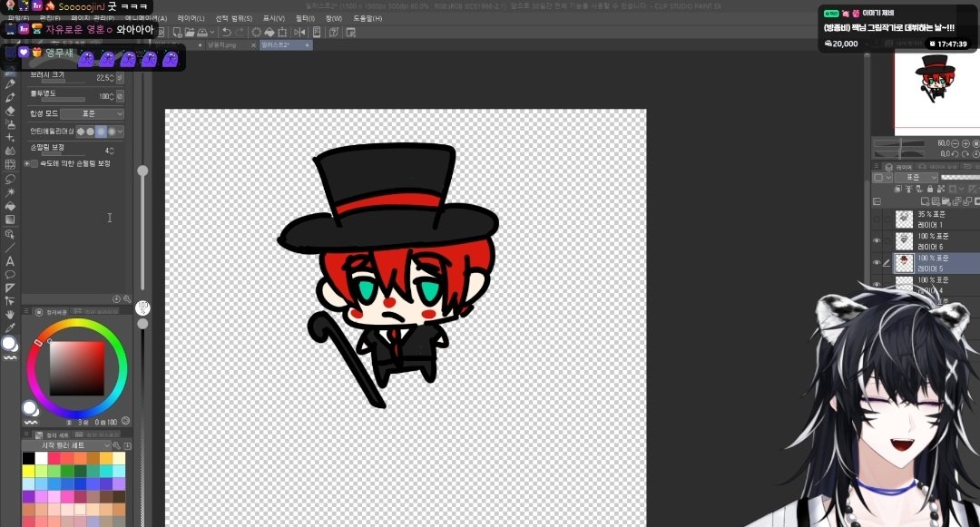This screenshot has width=980, height=527.
Task: Pick the yellow swatch in color set
Action: click(28, 471)
